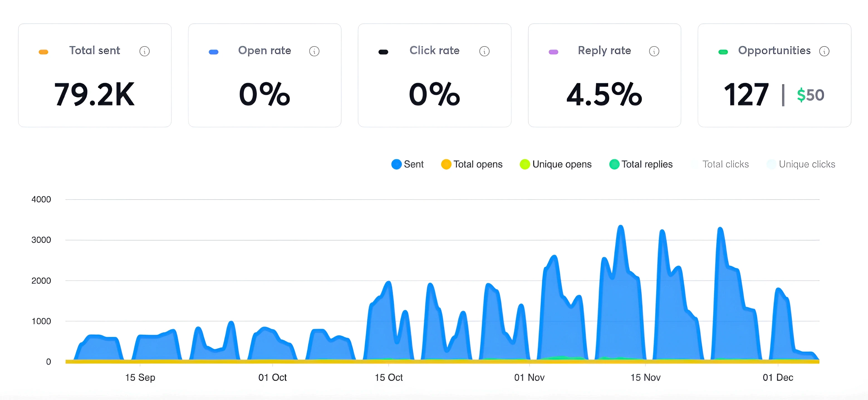
Task: Click the green Opportunities color pill
Action: [723, 52]
